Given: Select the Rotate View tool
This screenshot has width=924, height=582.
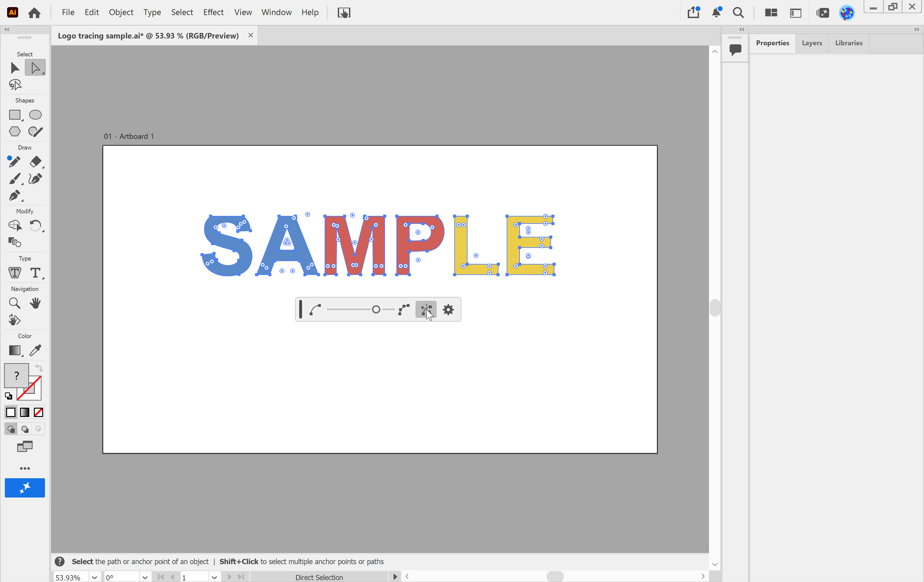Looking at the screenshot, I should [x=14, y=320].
